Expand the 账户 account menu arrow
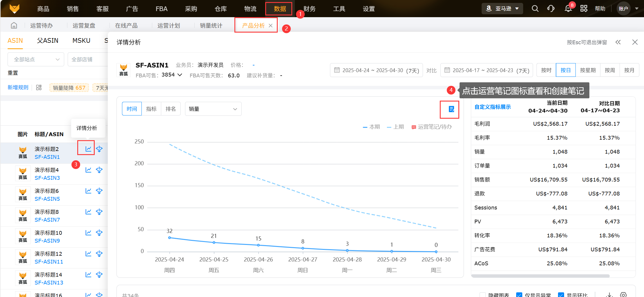This screenshot has height=297, width=644. pyautogui.click(x=637, y=9)
